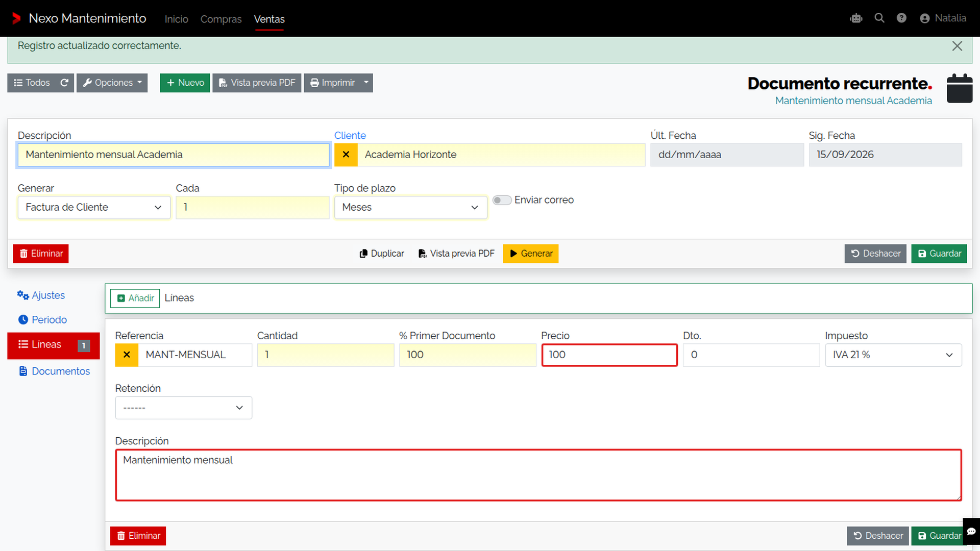Open the Tipo de plazo 'Meses' dropdown
Image resolution: width=980 pixels, height=551 pixels.
tap(410, 208)
